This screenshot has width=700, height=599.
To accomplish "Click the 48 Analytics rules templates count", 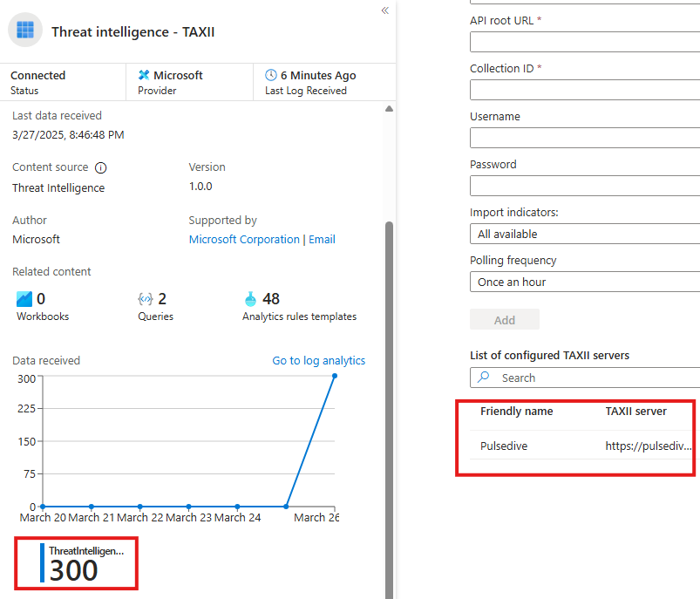I will (x=270, y=299).
